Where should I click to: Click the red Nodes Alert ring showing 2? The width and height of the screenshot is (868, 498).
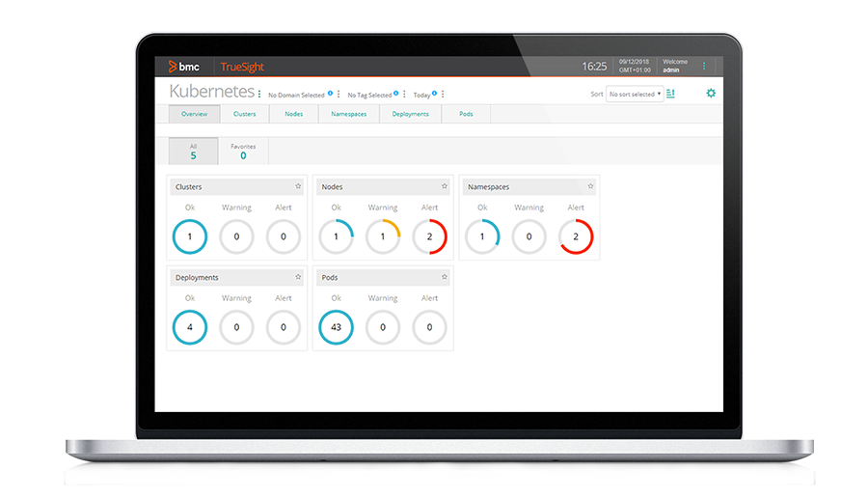429,236
